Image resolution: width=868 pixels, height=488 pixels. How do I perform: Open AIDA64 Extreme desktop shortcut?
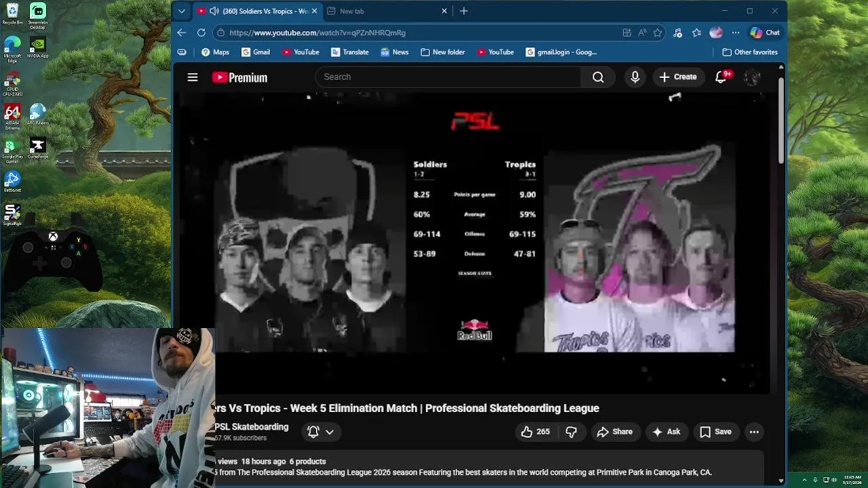(x=12, y=117)
